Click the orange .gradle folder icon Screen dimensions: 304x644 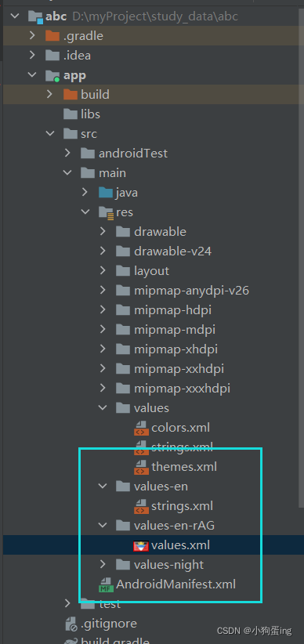coord(52,36)
